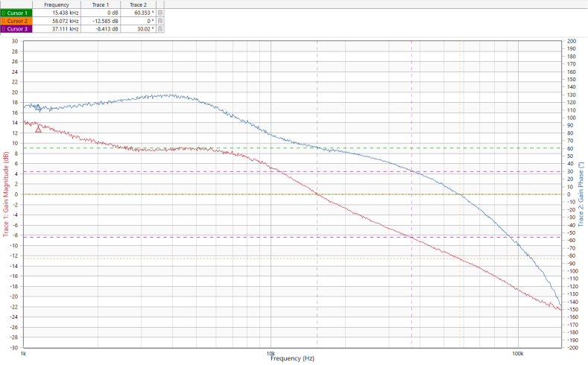Click the 0 dB Trace 1 cell
Viewport: 588px width, 365px height.
tap(101, 13)
